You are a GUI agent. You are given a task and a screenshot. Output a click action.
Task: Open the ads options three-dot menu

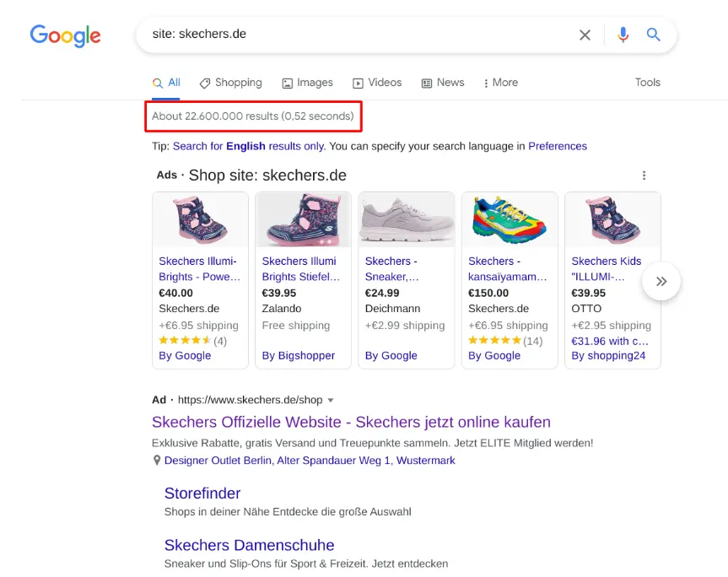point(644,175)
